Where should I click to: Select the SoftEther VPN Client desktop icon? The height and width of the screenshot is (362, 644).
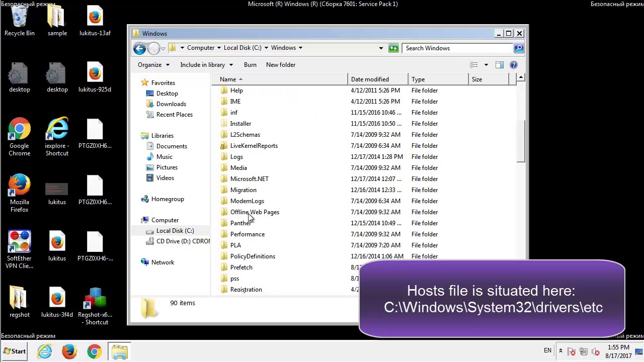[20, 250]
